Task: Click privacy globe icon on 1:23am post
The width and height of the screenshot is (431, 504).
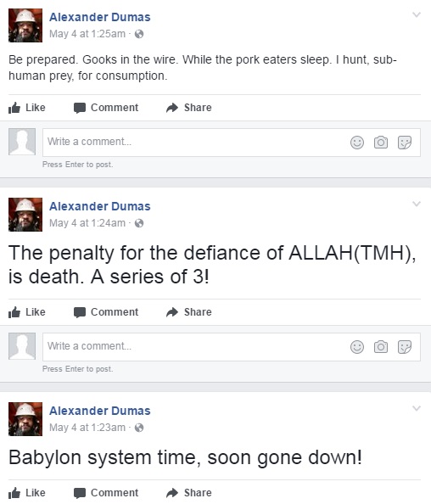Action: 139,428
